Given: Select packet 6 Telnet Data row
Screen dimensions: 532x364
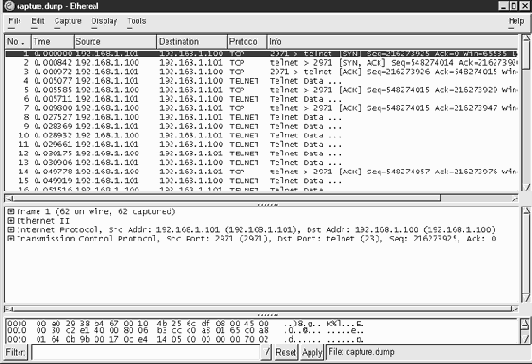Looking at the screenshot, I should click(262, 99).
